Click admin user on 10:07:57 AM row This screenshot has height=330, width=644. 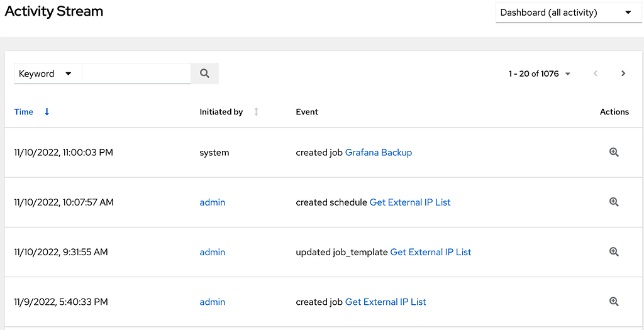point(213,202)
